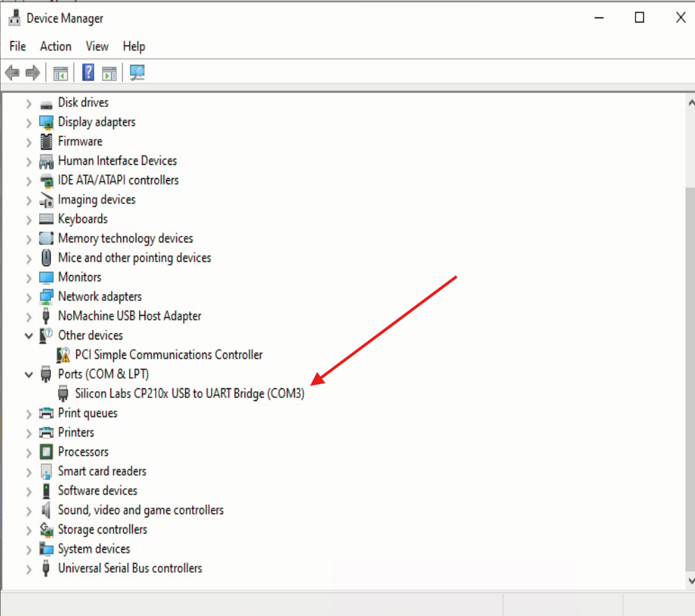Screen dimensions: 695x616
Task: Toggle the Show/Hide Console Tree icon
Action: tap(61, 73)
